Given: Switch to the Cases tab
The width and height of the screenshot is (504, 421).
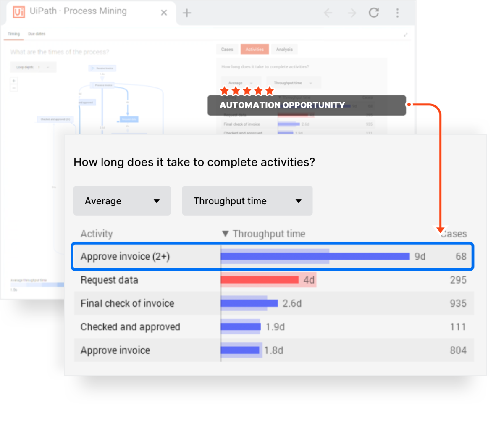Looking at the screenshot, I should (x=227, y=49).
